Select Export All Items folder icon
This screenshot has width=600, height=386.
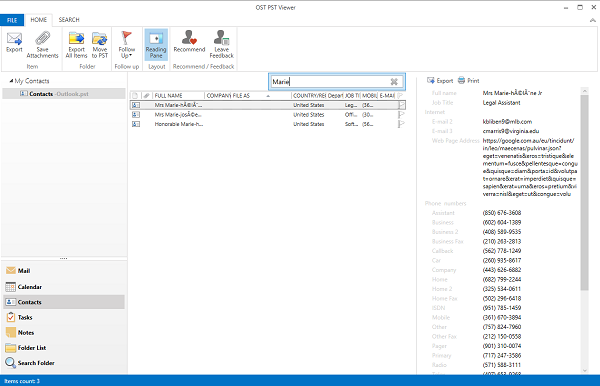point(77,38)
